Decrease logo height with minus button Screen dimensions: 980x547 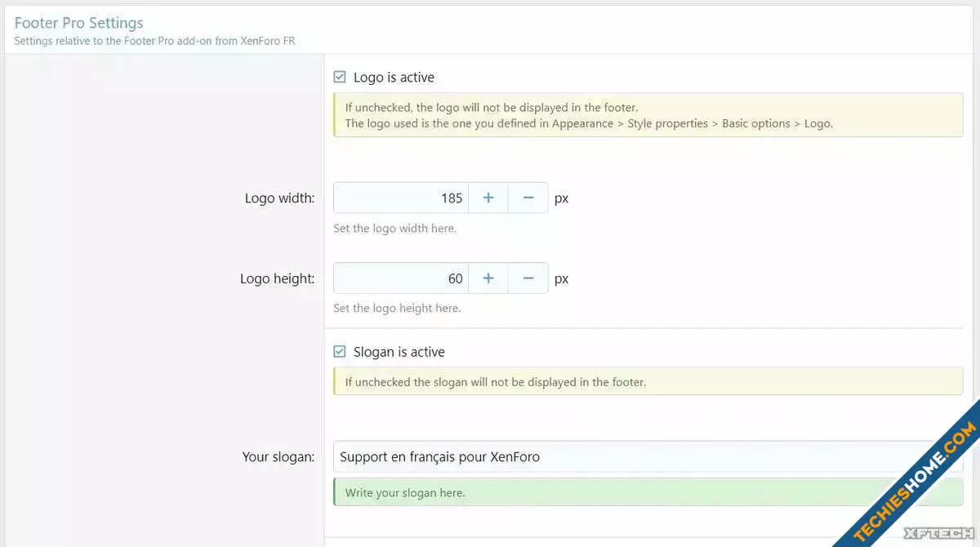tap(528, 278)
